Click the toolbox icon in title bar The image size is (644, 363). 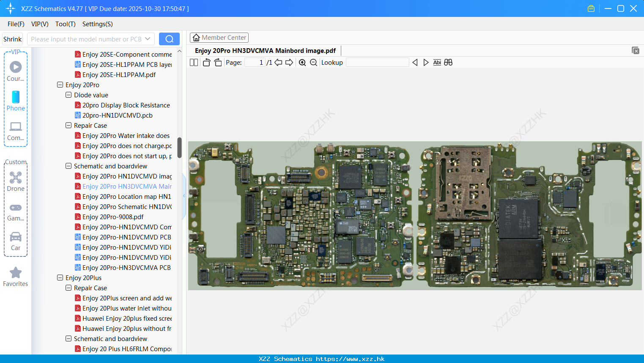591,8
